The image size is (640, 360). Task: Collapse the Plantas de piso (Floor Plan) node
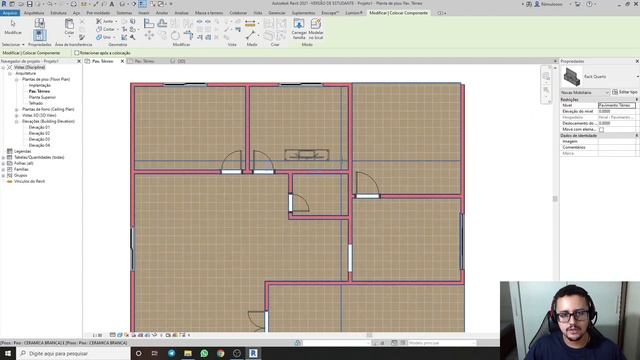[x=17, y=79]
